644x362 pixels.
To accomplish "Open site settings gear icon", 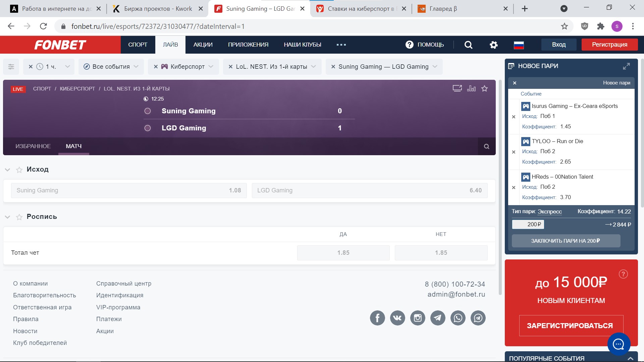I will click(494, 45).
